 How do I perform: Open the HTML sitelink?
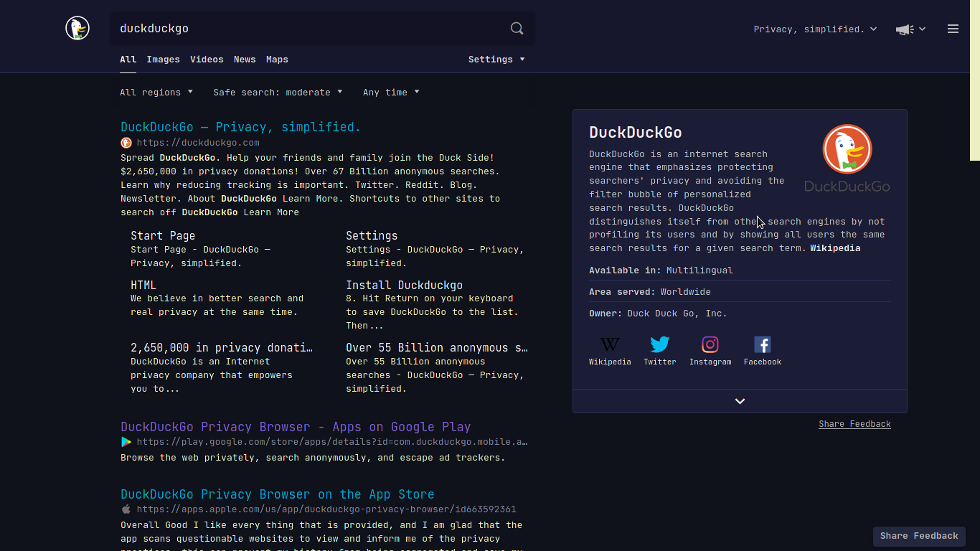tap(143, 286)
